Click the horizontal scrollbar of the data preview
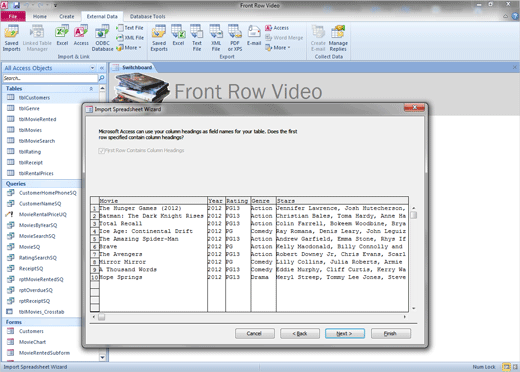Viewport: 520px width, 372px height. click(249, 317)
